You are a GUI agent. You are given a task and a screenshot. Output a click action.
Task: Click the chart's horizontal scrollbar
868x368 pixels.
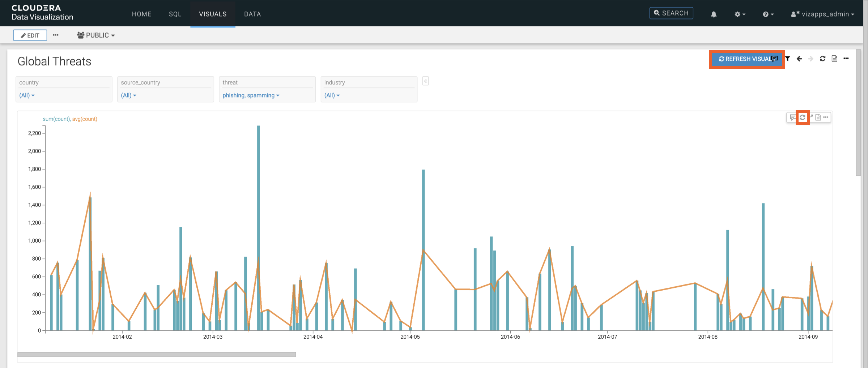point(157,355)
